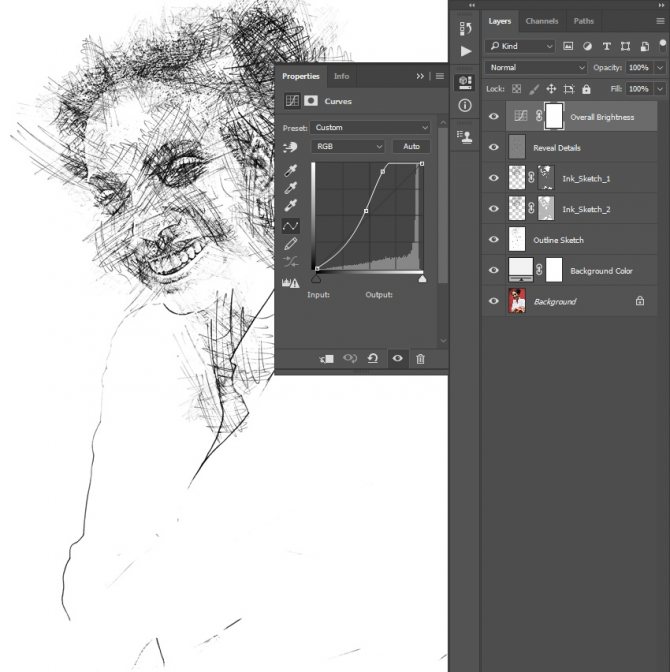
Task: Click the lock position move icon
Action: coord(552,89)
